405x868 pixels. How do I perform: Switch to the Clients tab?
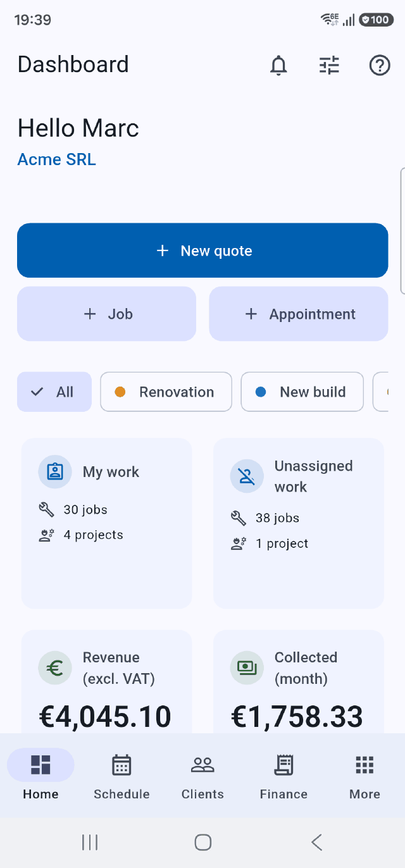point(202,776)
